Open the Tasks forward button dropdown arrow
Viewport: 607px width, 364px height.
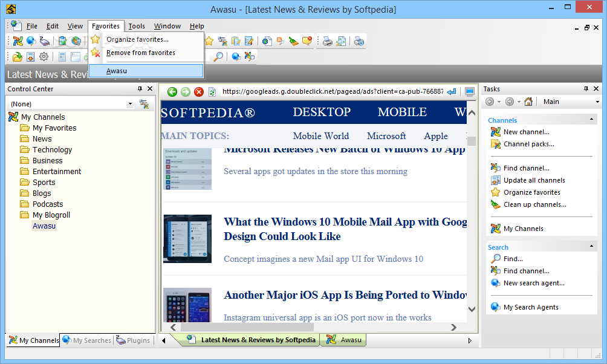click(x=519, y=102)
